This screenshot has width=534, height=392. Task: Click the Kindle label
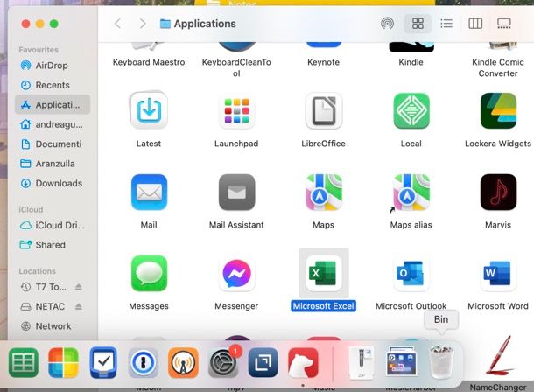(x=411, y=62)
